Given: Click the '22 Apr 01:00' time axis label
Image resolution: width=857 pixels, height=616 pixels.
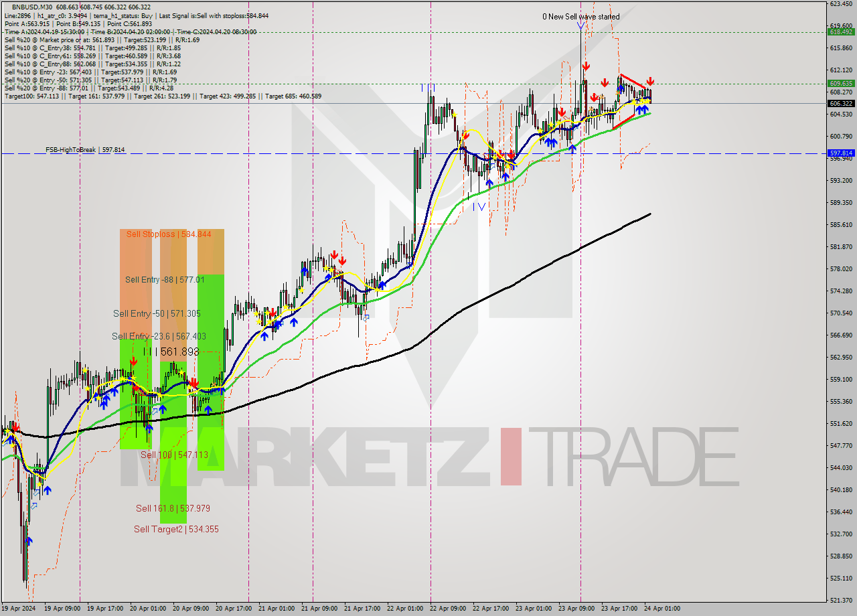Looking at the screenshot, I should coord(404,609).
